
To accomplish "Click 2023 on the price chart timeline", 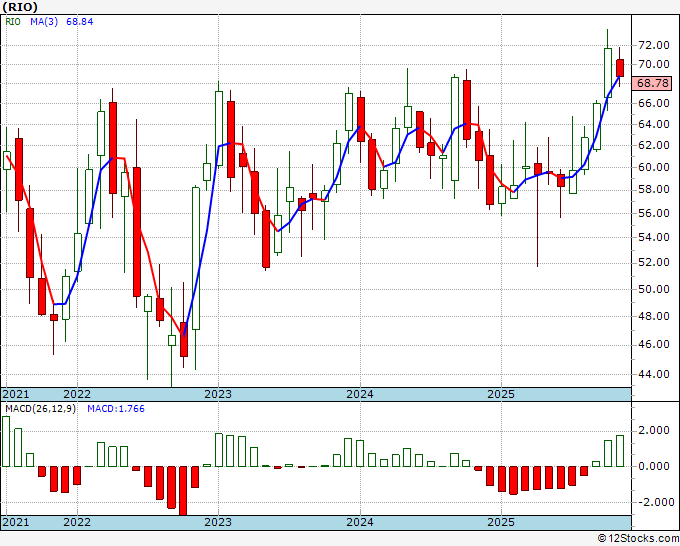I will pyautogui.click(x=218, y=394).
